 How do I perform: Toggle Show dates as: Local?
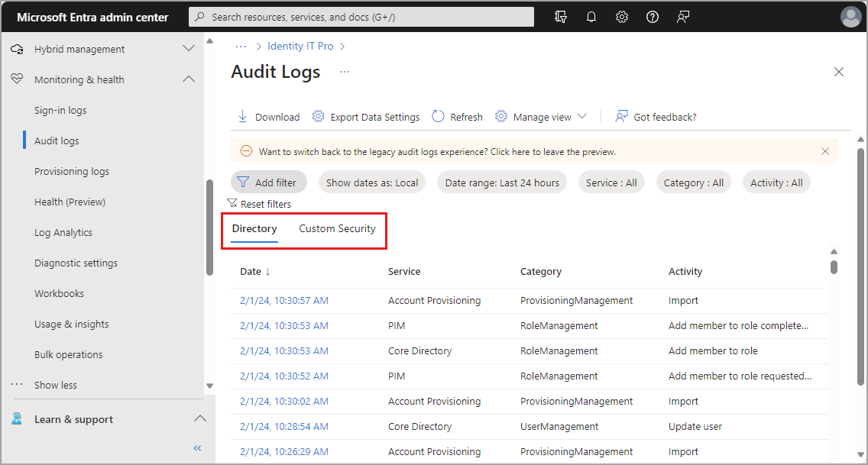(x=371, y=182)
